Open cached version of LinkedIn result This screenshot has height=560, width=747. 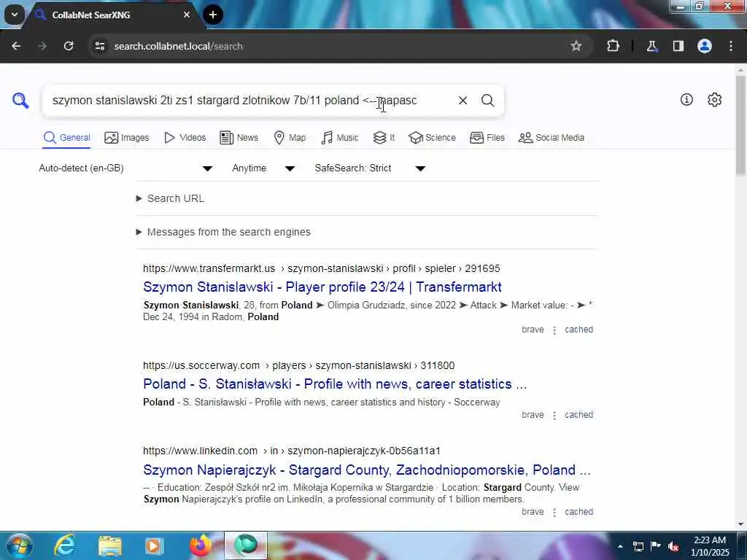(x=578, y=512)
